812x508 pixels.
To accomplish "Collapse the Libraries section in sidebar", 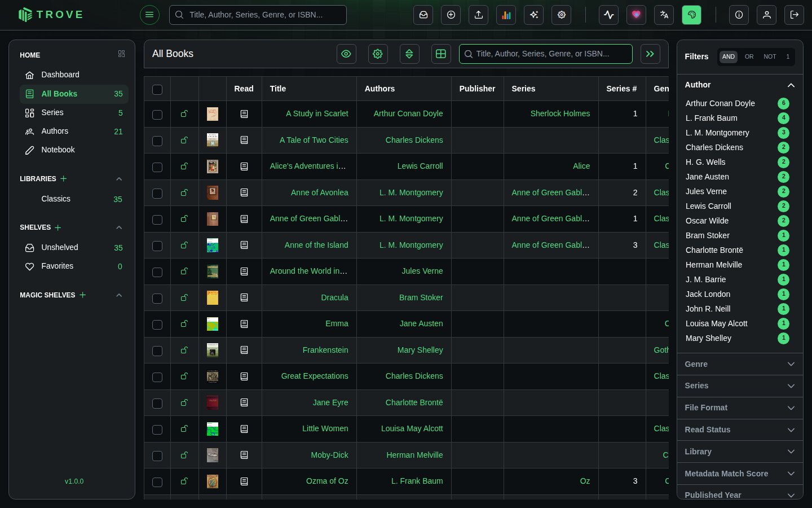I will coord(119,179).
